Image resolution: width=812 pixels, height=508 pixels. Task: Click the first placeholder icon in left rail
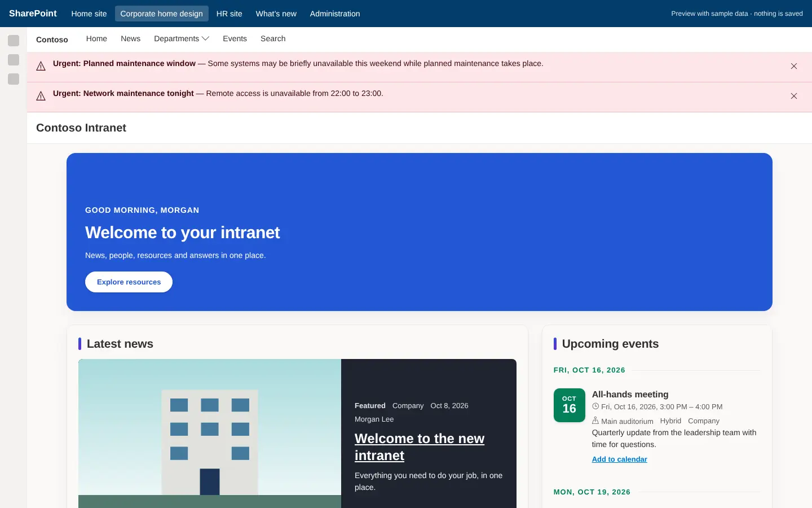14,41
